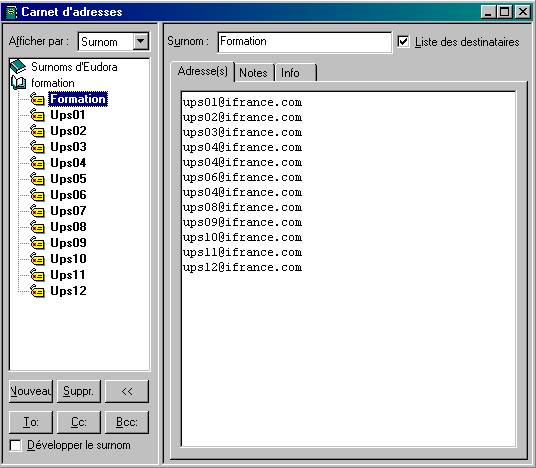This screenshot has width=536, height=468.
Task: Add nickname to Bcc: field button
Action: (127, 422)
